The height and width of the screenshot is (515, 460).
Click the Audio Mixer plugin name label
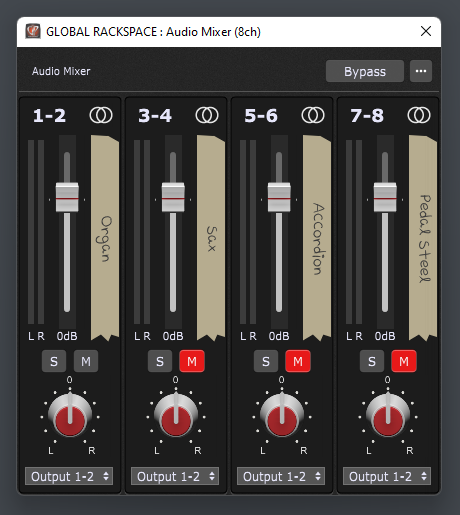click(61, 71)
